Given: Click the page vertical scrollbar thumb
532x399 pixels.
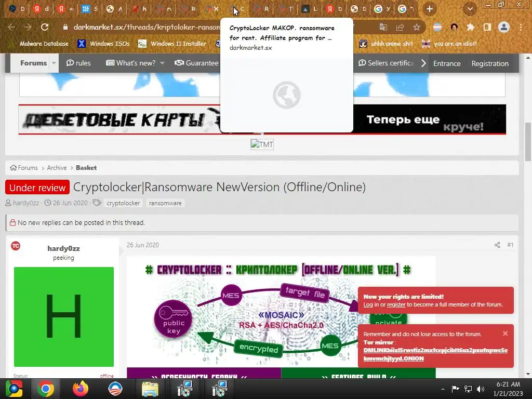Looking at the screenshot, I should 528,142.
